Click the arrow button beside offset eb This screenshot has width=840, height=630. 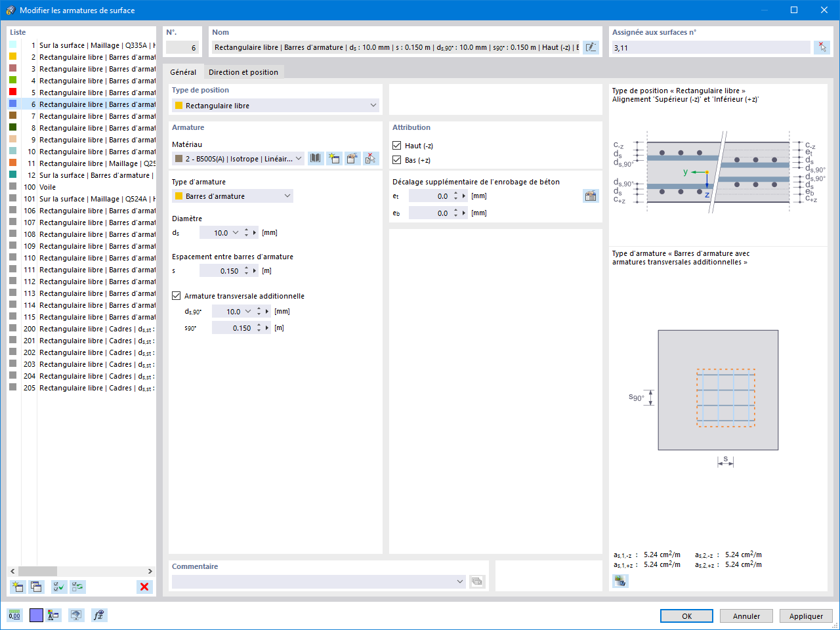click(464, 213)
